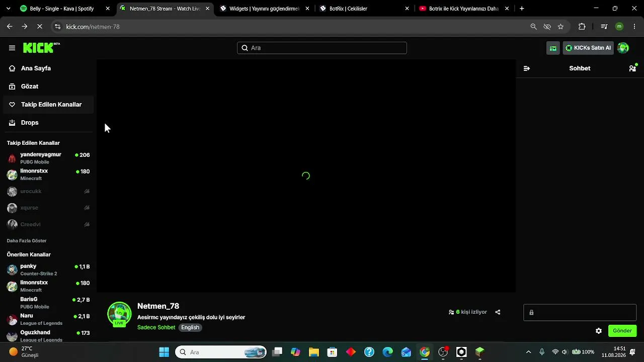Open Oguzkhand's recommended channel
The height and width of the screenshot is (362, 644).
(48, 335)
